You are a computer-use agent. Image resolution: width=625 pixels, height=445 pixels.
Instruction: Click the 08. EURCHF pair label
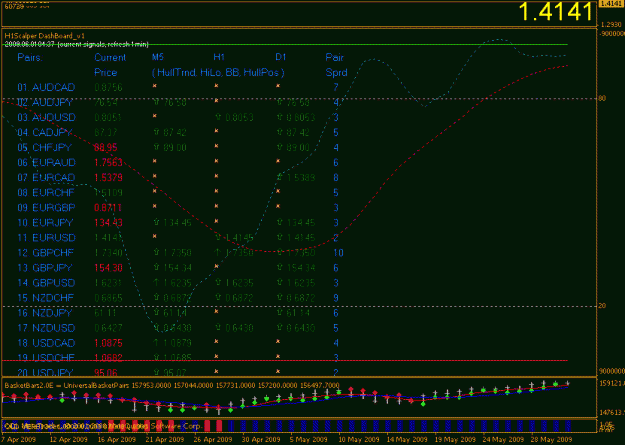pos(46,193)
